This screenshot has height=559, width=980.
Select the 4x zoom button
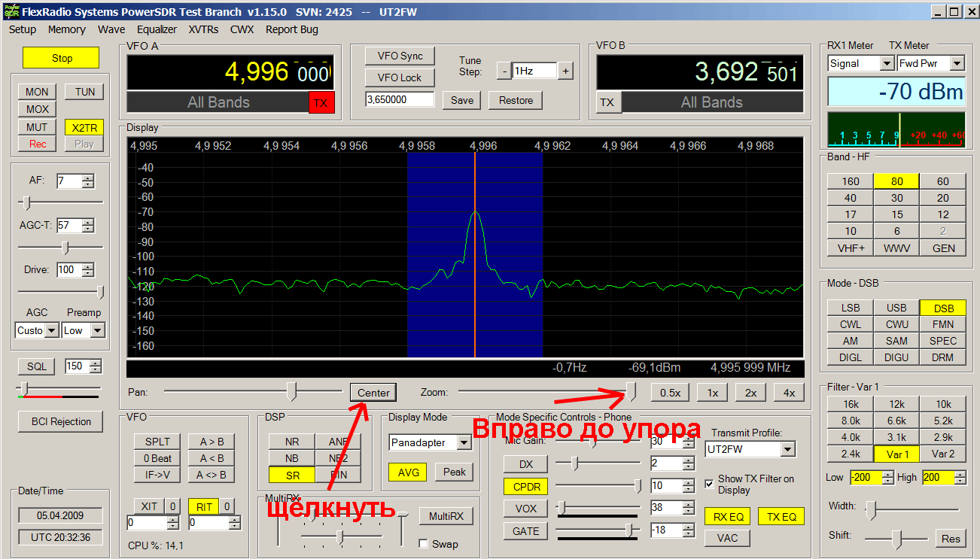(x=789, y=393)
